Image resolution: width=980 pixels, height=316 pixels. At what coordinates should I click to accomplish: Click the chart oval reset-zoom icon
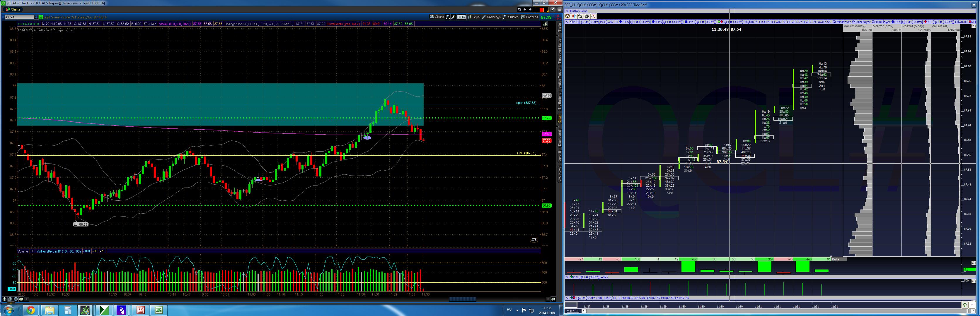21,299
